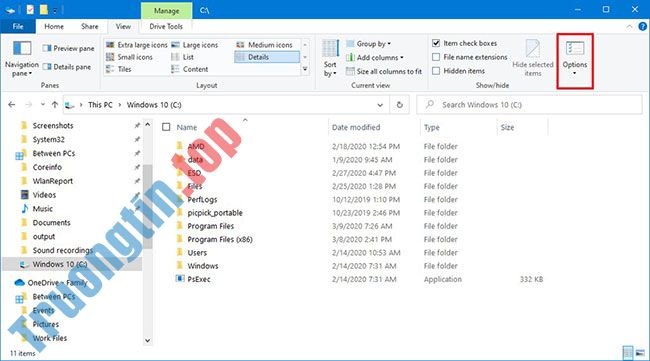Switch layout to Tiles

click(x=119, y=69)
